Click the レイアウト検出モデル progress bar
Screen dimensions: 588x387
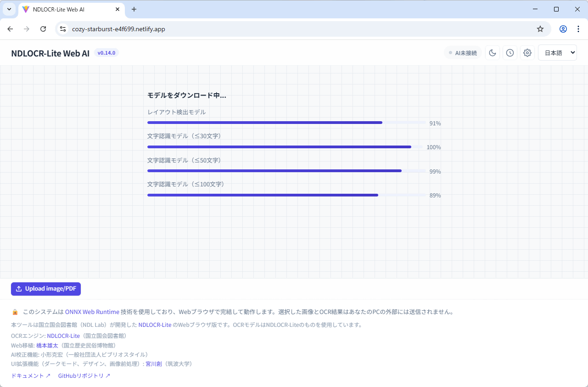[286, 123]
